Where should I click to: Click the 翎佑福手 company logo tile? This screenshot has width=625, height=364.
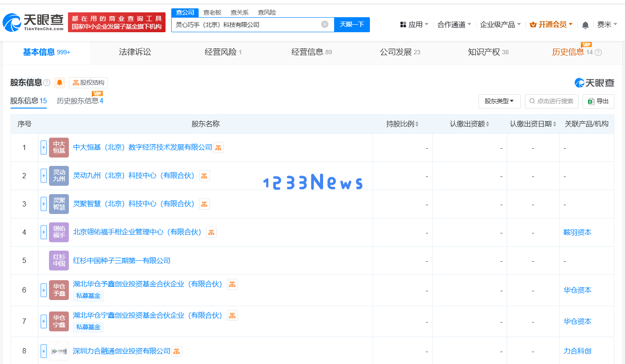[59, 232]
